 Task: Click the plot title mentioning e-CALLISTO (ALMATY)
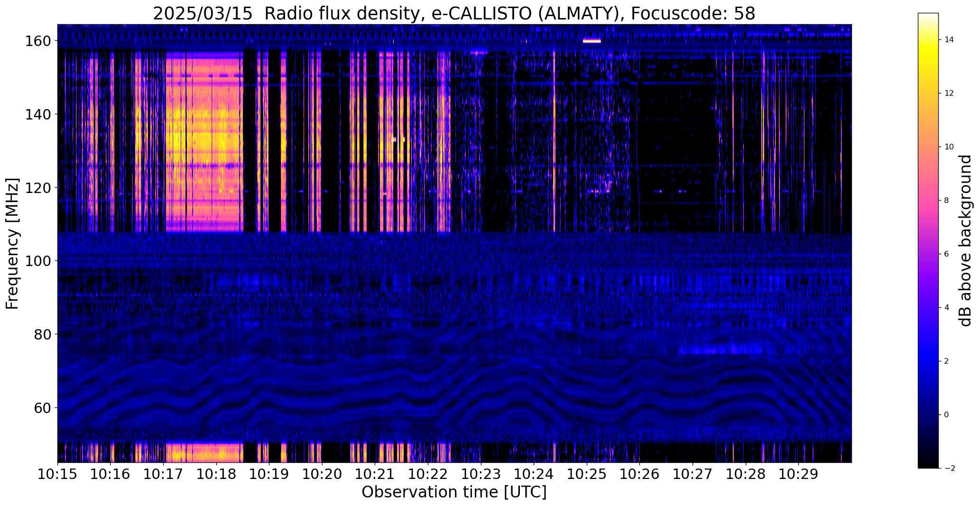tap(454, 13)
